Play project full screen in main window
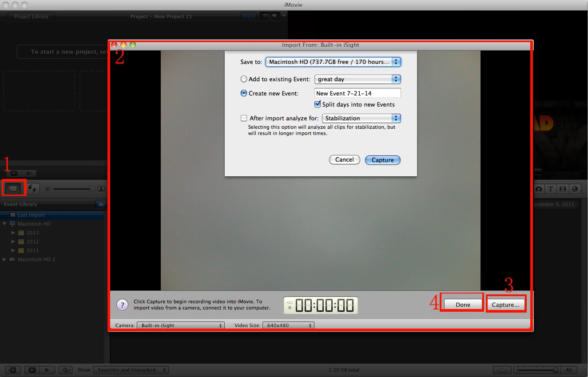This screenshot has height=377, width=588. pos(13,173)
